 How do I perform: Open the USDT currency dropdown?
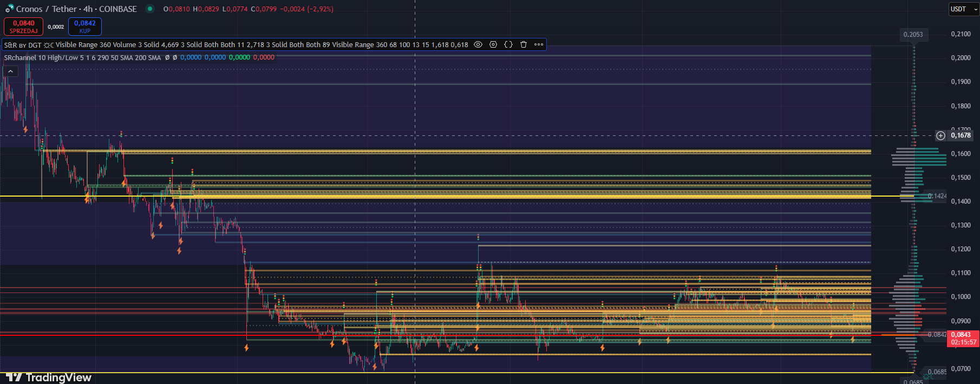(963, 9)
